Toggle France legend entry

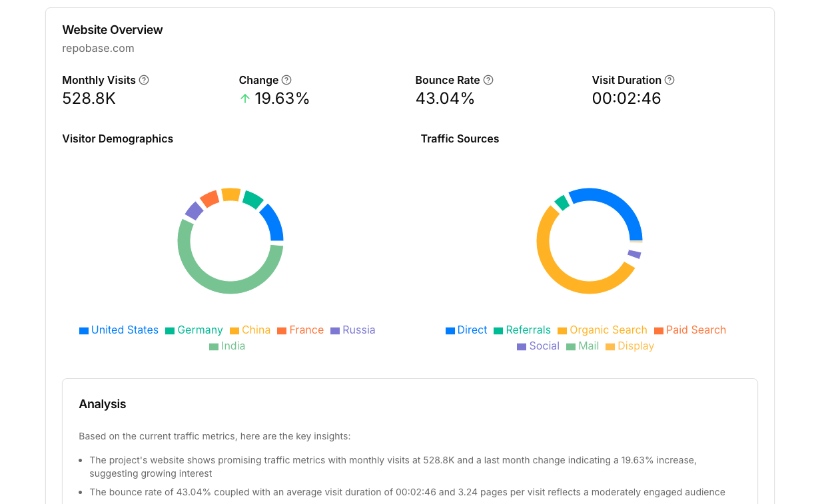(x=300, y=330)
